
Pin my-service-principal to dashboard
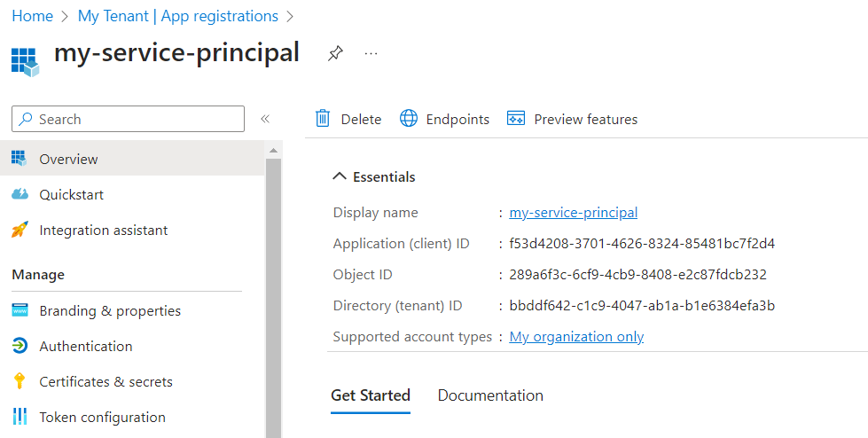pyautogui.click(x=335, y=54)
